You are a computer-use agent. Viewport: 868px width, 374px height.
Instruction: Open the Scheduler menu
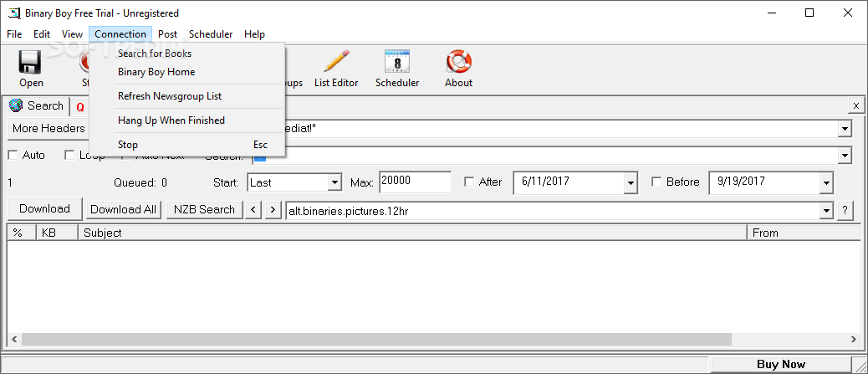(x=211, y=34)
